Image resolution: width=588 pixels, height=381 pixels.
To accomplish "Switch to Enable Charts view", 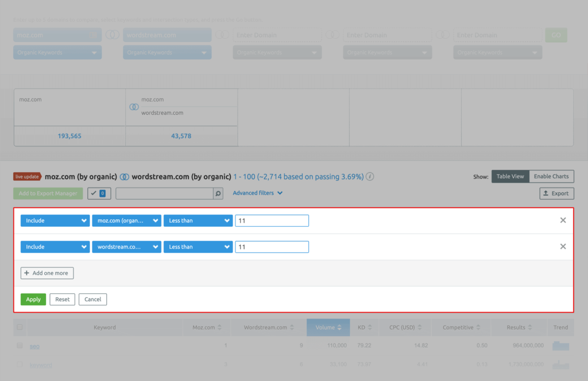I will pos(551,176).
